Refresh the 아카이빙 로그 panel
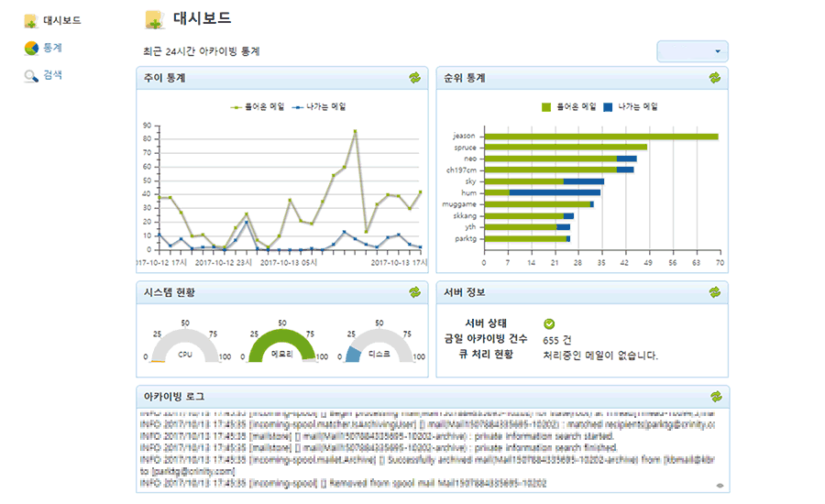The width and height of the screenshot is (825, 504). pos(715,397)
